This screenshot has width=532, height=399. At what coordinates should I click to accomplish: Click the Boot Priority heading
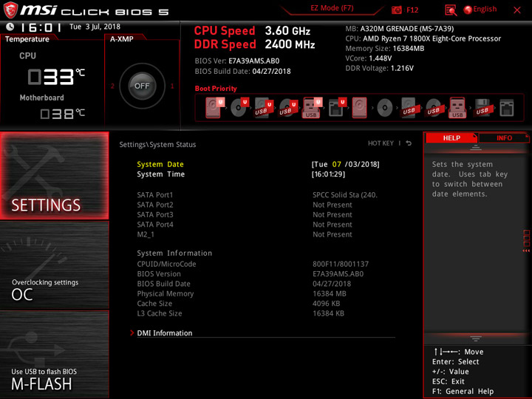[216, 88]
